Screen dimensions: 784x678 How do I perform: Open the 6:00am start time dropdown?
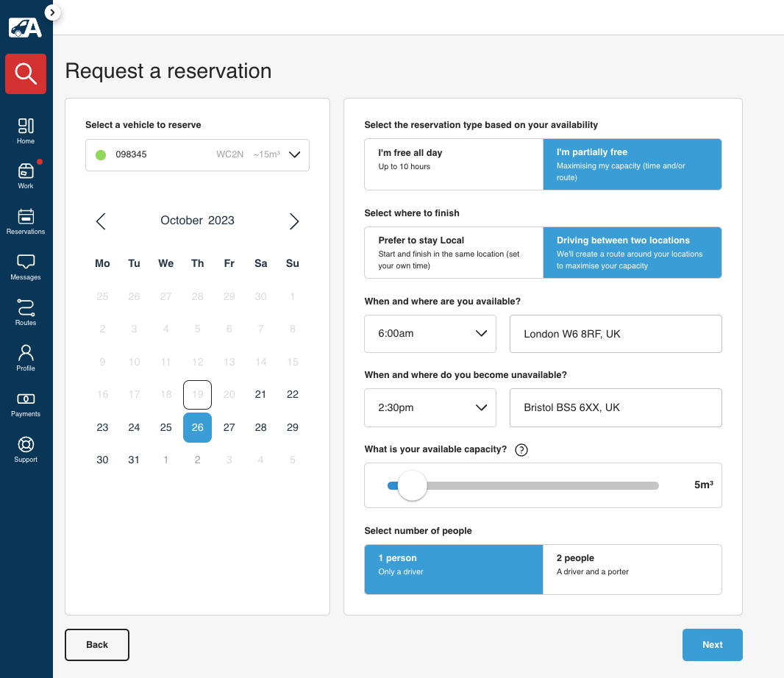click(x=430, y=334)
